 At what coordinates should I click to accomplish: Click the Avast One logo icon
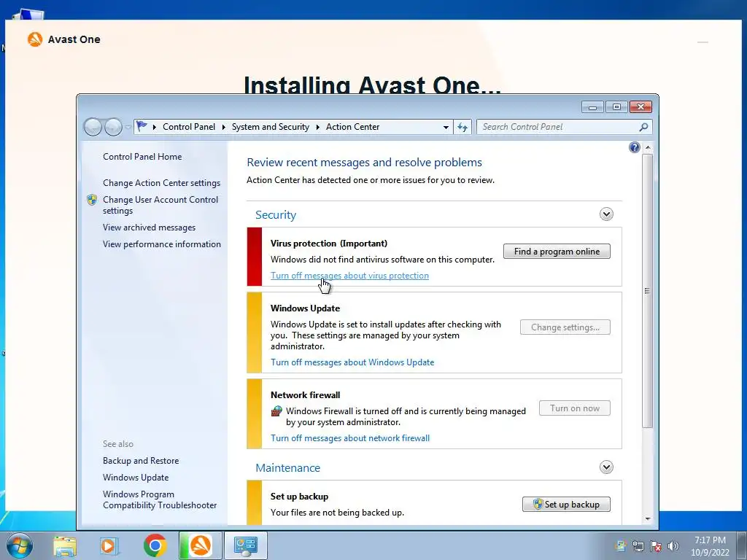tap(35, 39)
